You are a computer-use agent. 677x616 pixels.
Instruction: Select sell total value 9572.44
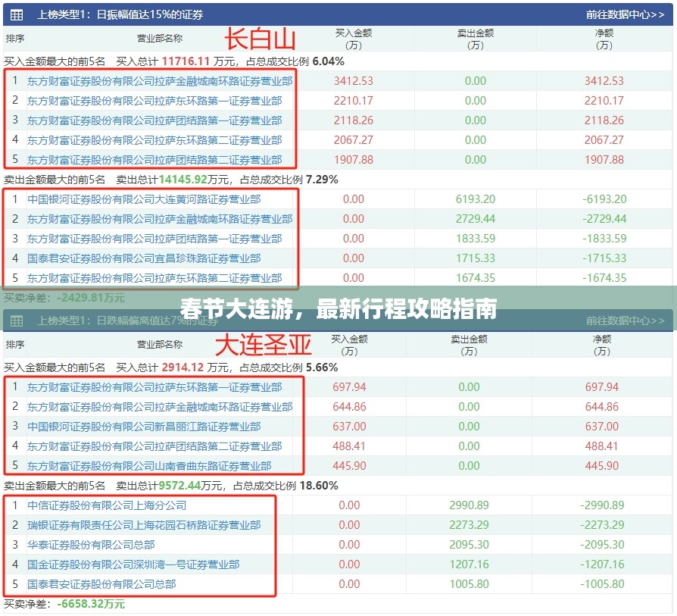point(180,486)
